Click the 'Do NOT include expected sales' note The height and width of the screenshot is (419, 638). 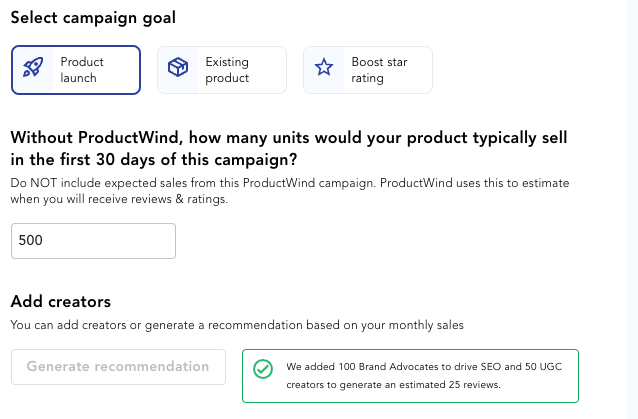coord(290,191)
